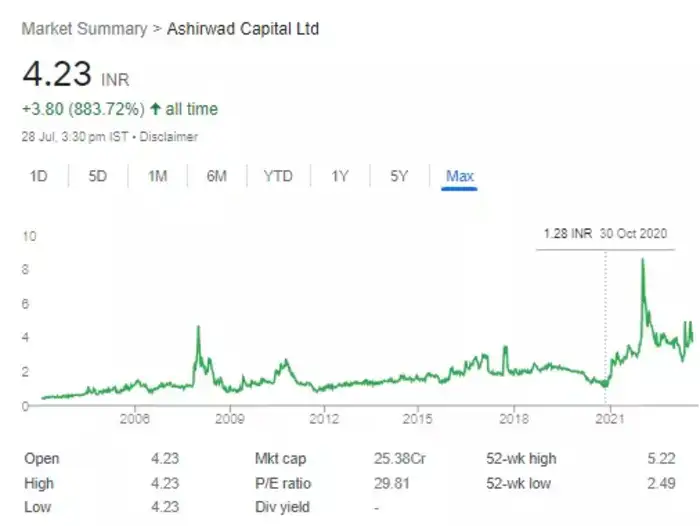700x526 pixels.
Task: Click the green all-time up arrow
Action: coord(155,108)
